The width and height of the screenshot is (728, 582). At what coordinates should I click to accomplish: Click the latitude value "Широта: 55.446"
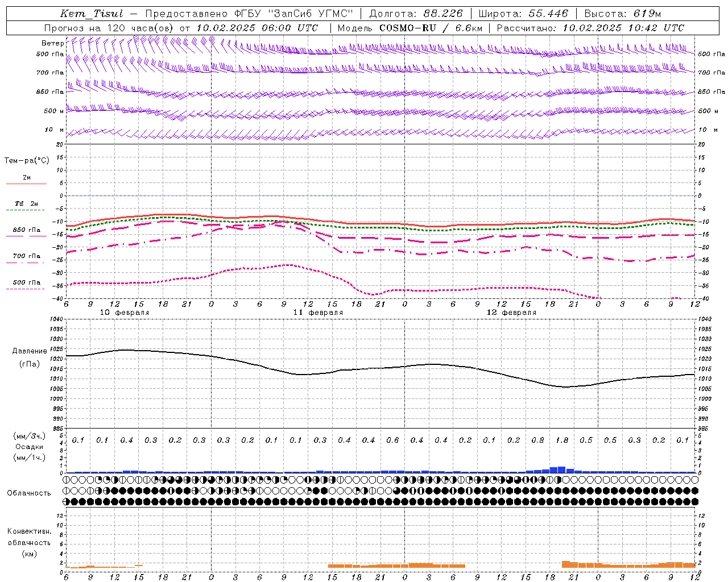click(523, 14)
